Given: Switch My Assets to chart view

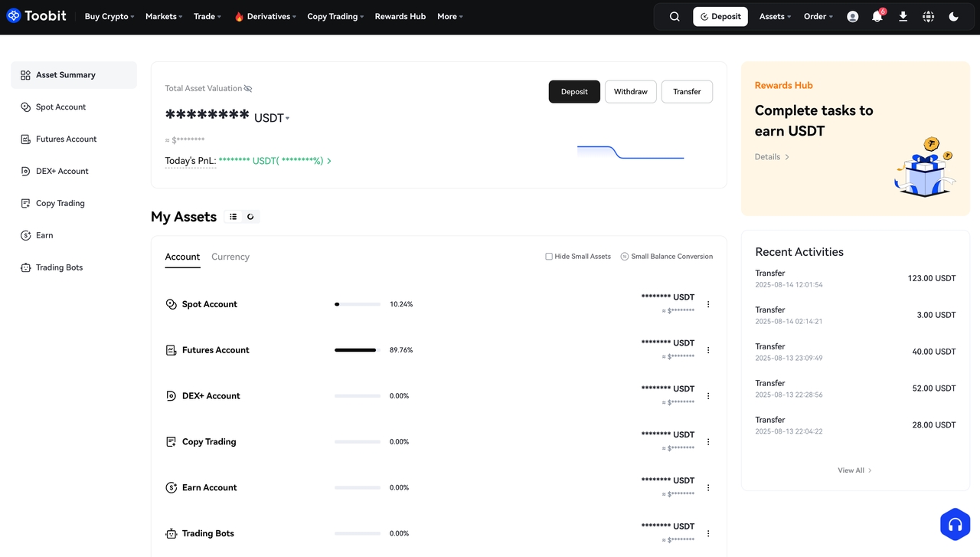Looking at the screenshot, I should [x=250, y=217].
